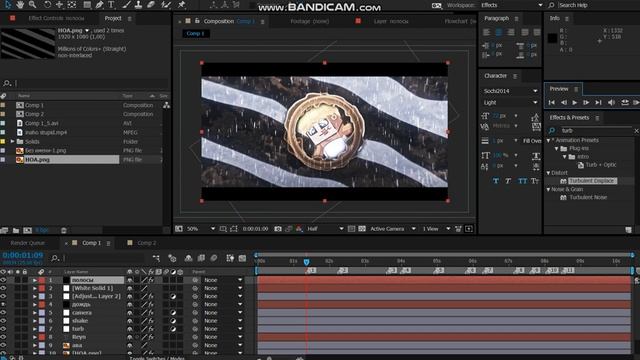Viewport: 640px width, 360px height.
Task: Hide turb layer visibility
Action: (x=3, y=329)
